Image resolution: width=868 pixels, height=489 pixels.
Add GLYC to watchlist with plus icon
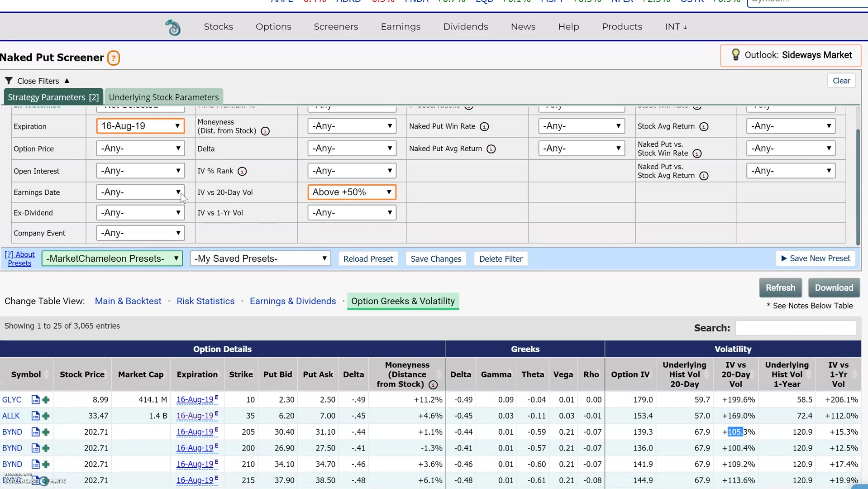click(x=46, y=400)
